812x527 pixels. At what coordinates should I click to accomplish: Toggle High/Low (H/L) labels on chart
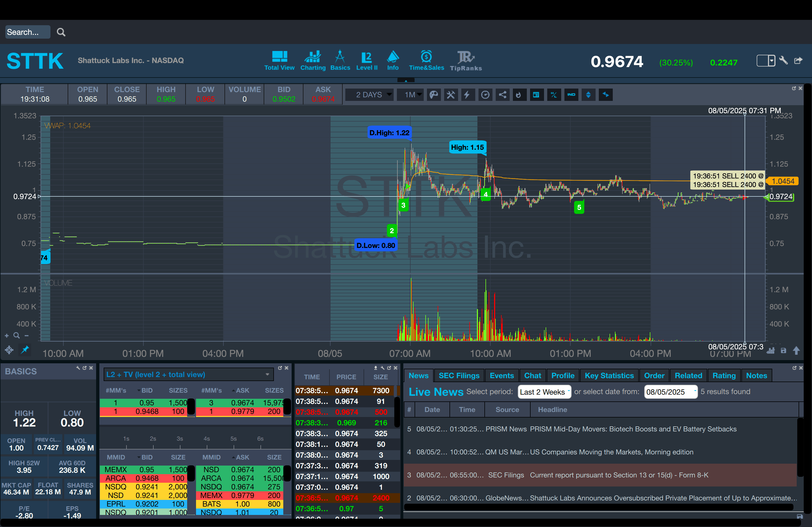pos(553,95)
